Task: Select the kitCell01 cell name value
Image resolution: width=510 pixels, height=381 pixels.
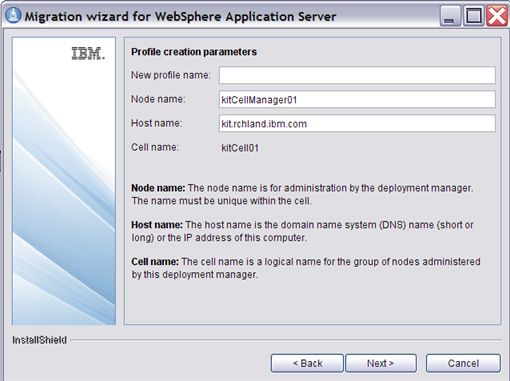Action: pyautogui.click(x=240, y=148)
